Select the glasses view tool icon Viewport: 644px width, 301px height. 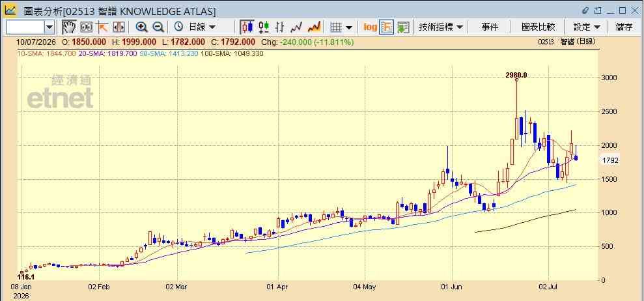tap(86, 27)
